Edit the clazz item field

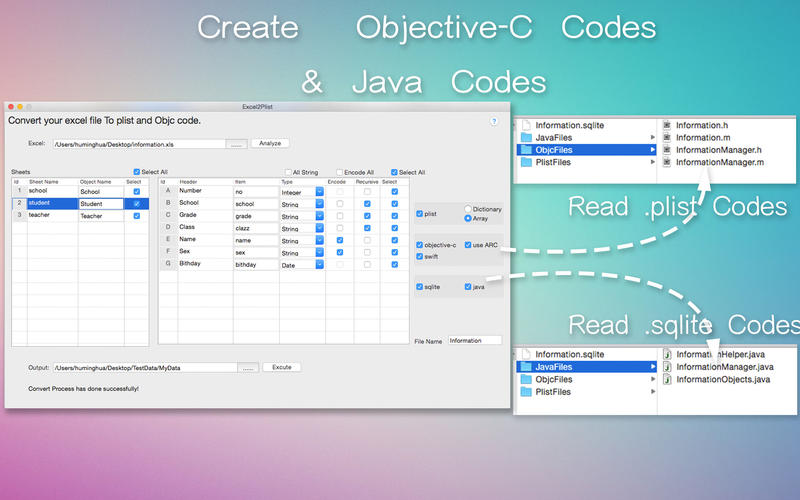coord(256,228)
